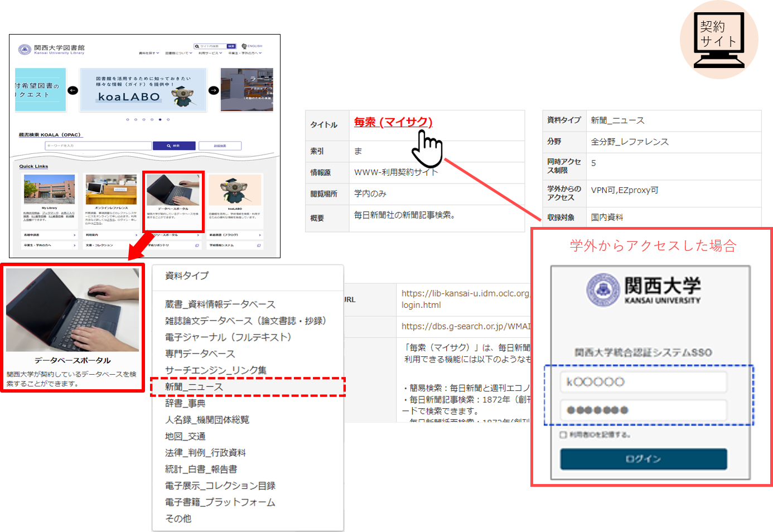Image resolution: width=773 pixels, height=532 pixels.
Task: Click the Kansai University emblem on login form
Action: click(x=603, y=289)
